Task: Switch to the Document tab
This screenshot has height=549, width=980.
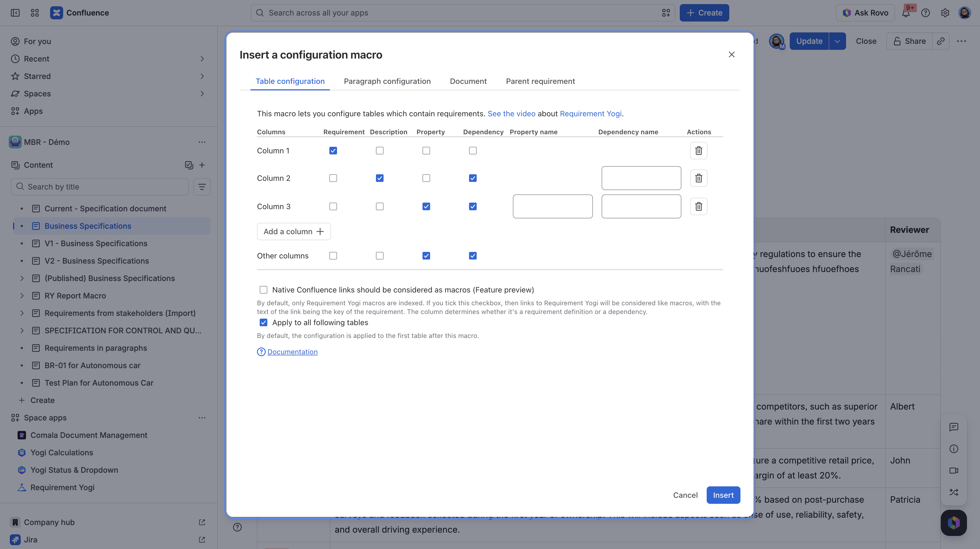Action: coord(468,81)
